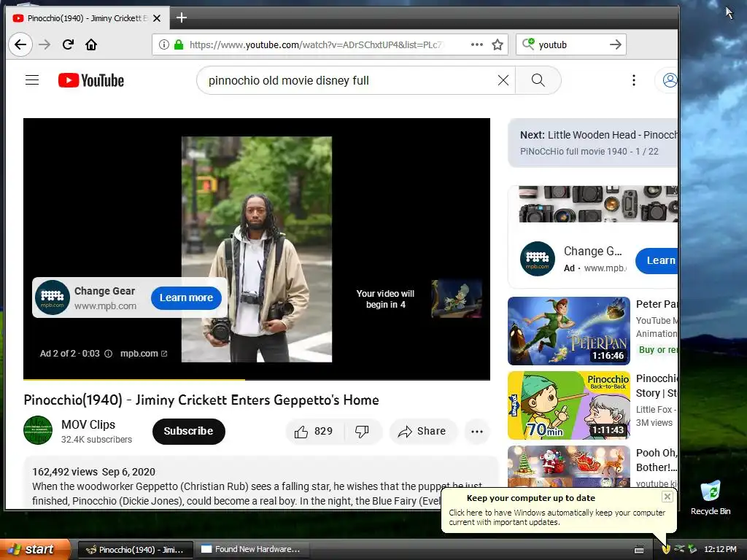Click the browser search box containing youtub
747x560 pixels.
[572, 44]
